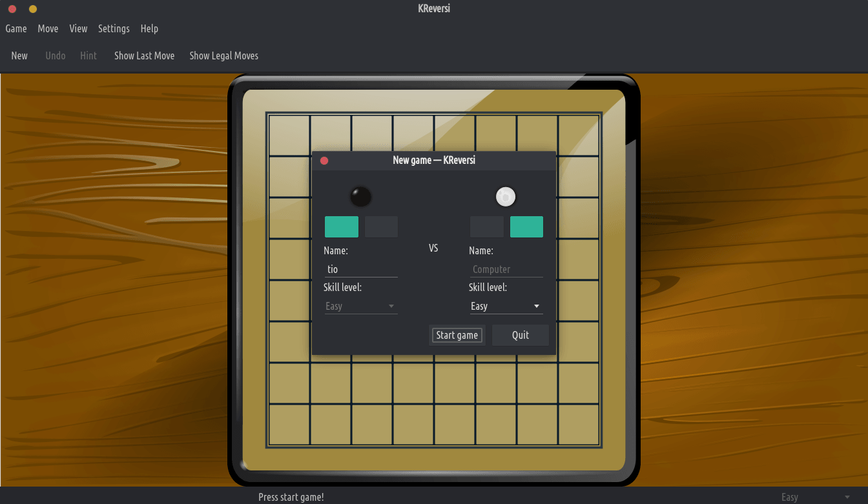
Task: Select white player's highlighted green toggle button
Action: click(x=526, y=227)
